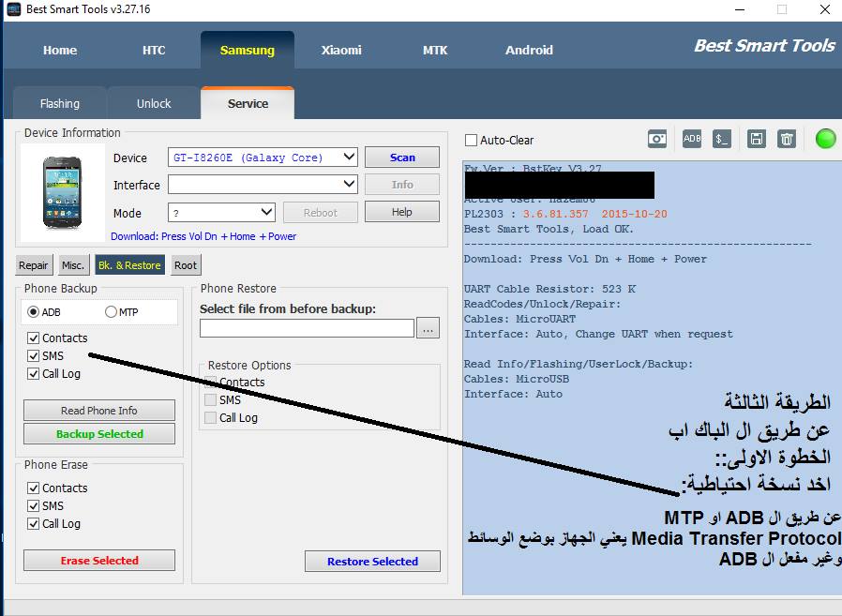Click the 'Download: Press Vol Dn + Home + Power' hint
Image resolution: width=842 pixels, height=616 pixels.
coord(203,236)
